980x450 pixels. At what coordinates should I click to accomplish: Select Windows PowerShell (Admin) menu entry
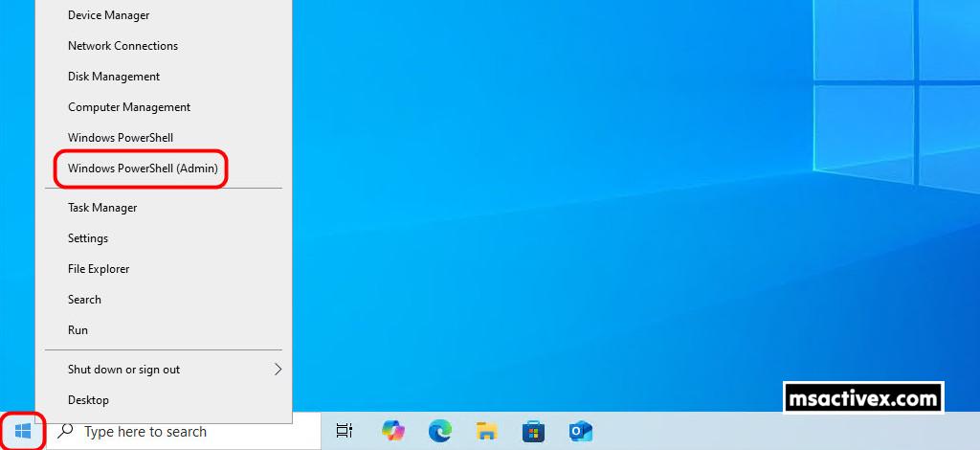pyautogui.click(x=143, y=169)
